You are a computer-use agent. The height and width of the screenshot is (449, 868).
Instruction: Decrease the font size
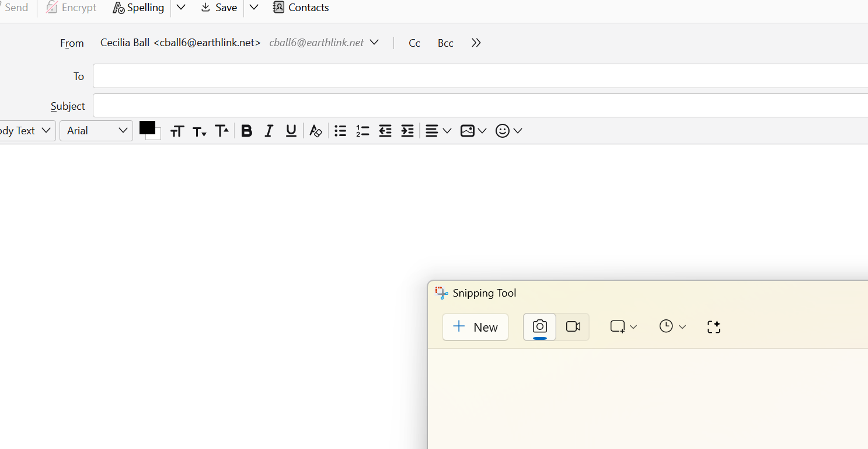click(199, 131)
